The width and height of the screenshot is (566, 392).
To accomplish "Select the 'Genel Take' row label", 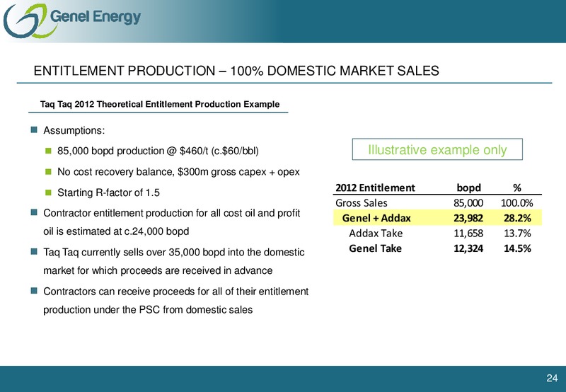I will point(375,248).
